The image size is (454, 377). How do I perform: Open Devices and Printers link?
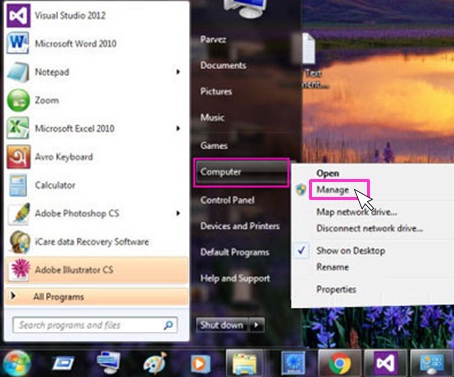pyautogui.click(x=240, y=226)
